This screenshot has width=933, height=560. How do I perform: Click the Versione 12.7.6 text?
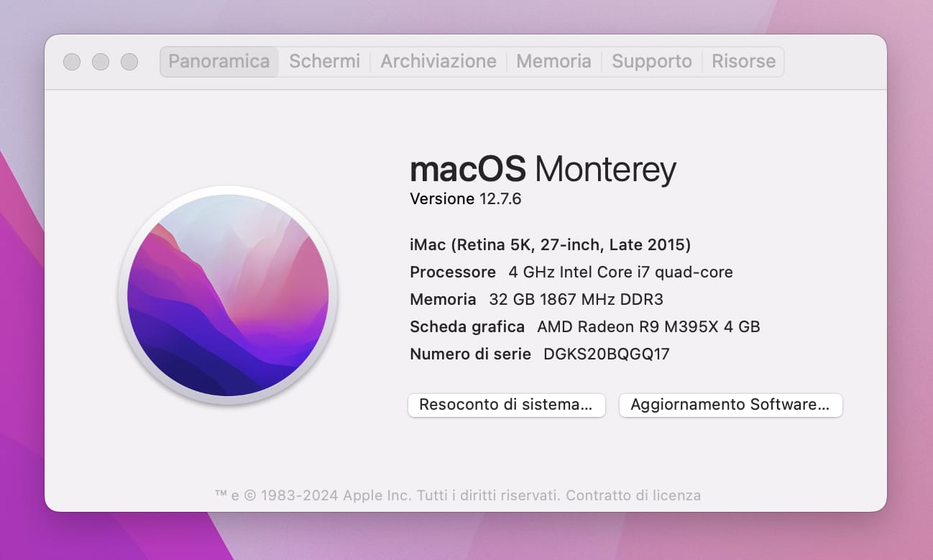pyautogui.click(x=466, y=199)
